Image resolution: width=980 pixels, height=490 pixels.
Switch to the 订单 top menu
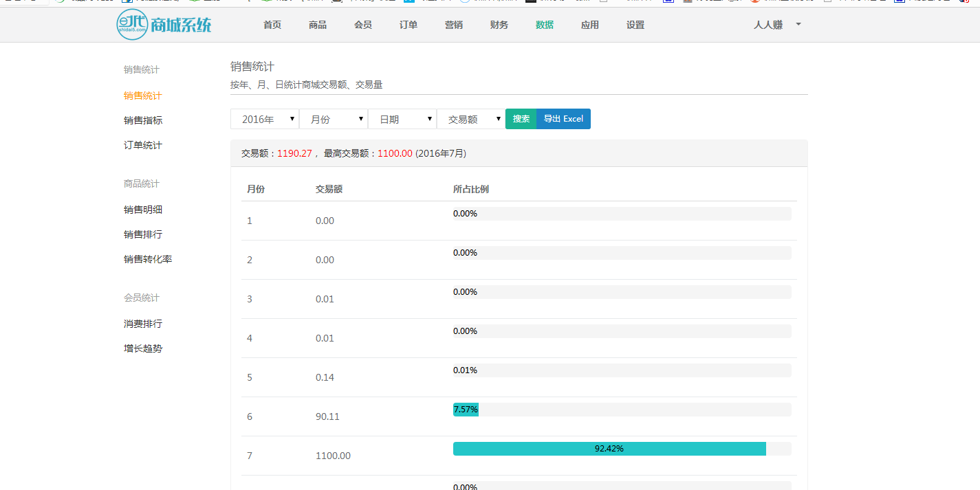pos(409,25)
